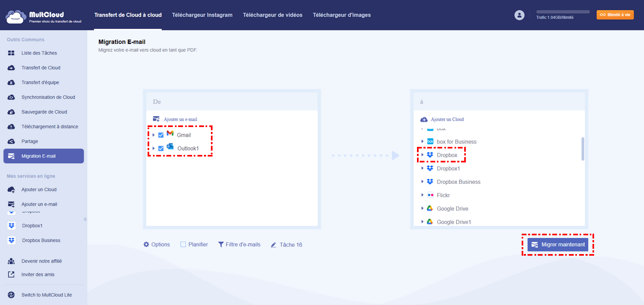Click Switch to MultCloud Lite link
This screenshot has width=644, height=305.
(47, 295)
